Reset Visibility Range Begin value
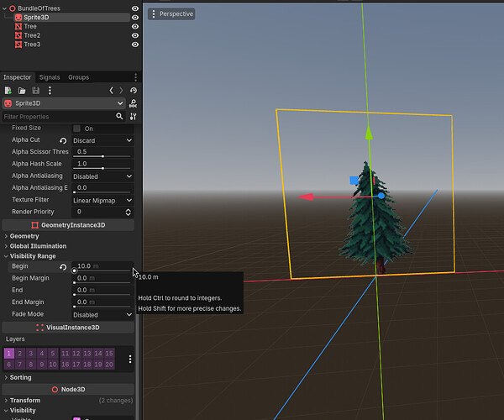504x420 pixels. click(x=63, y=267)
